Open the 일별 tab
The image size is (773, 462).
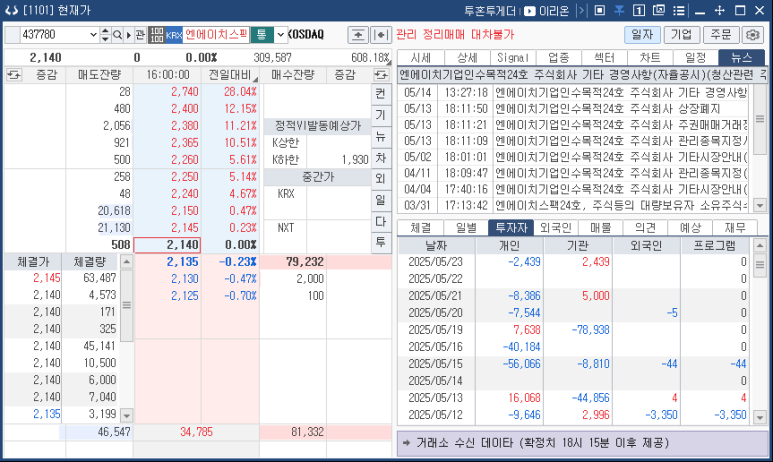(x=466, y=228)
